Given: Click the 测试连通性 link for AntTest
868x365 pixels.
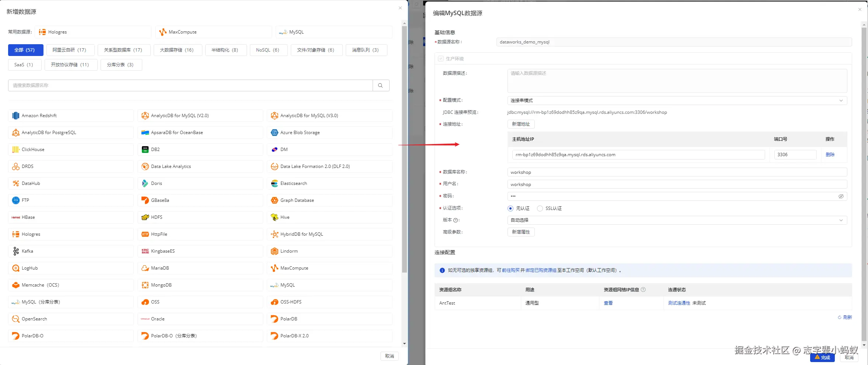Looking at the screenshot, I should [x=679, y=303].
